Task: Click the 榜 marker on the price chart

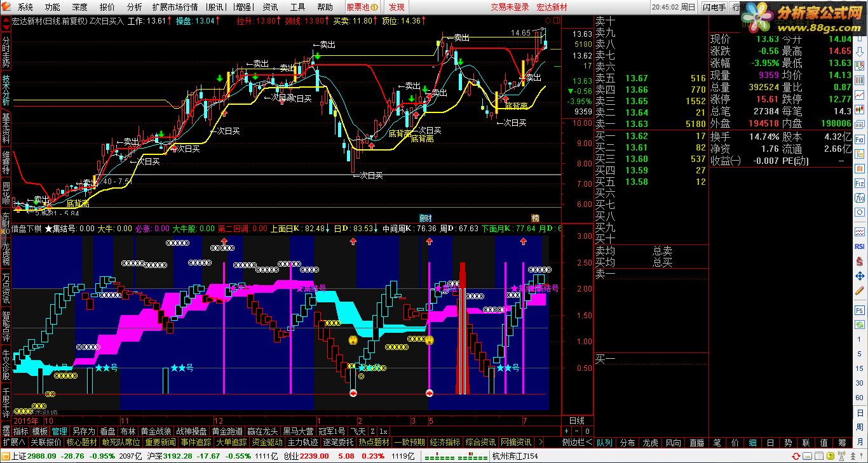Action: click(535, 218)
